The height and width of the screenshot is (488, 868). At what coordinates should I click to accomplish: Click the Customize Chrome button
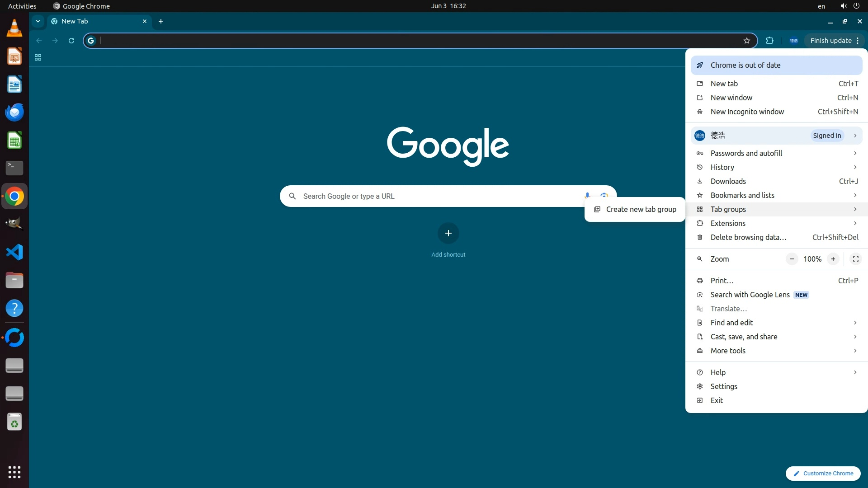823,474
